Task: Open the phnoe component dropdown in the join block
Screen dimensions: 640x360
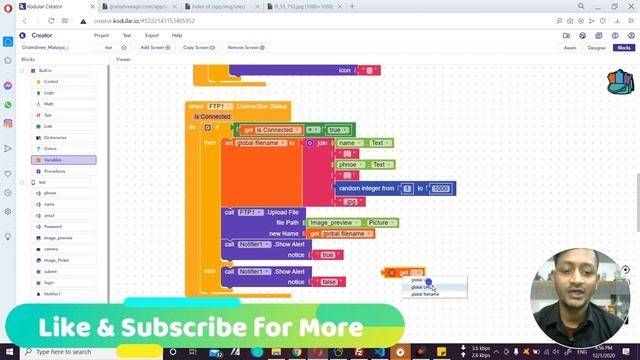Action: 351,164
